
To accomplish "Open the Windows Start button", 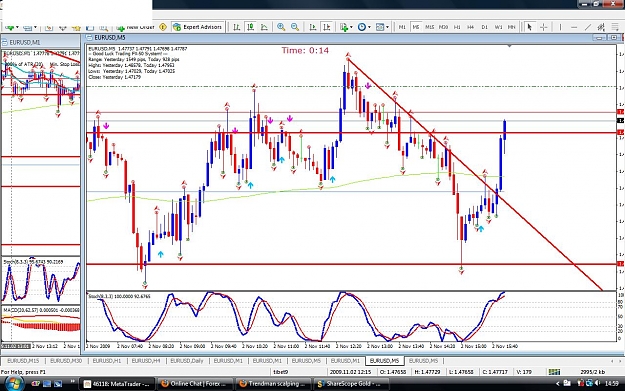I will 13,384.
